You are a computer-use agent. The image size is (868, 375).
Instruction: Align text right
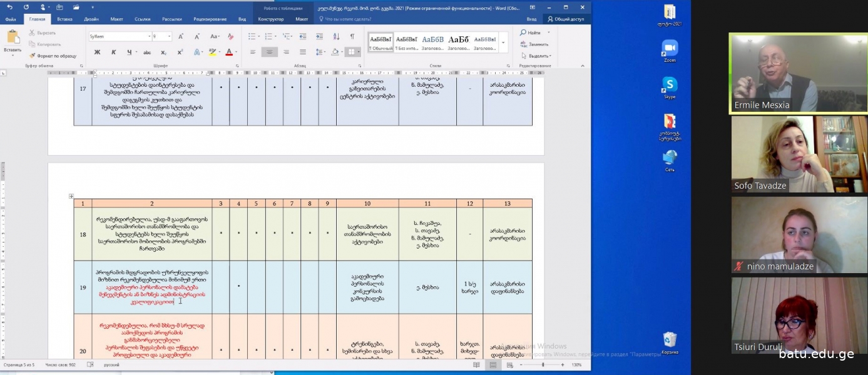pyautogui.click(x=286, y=52)
